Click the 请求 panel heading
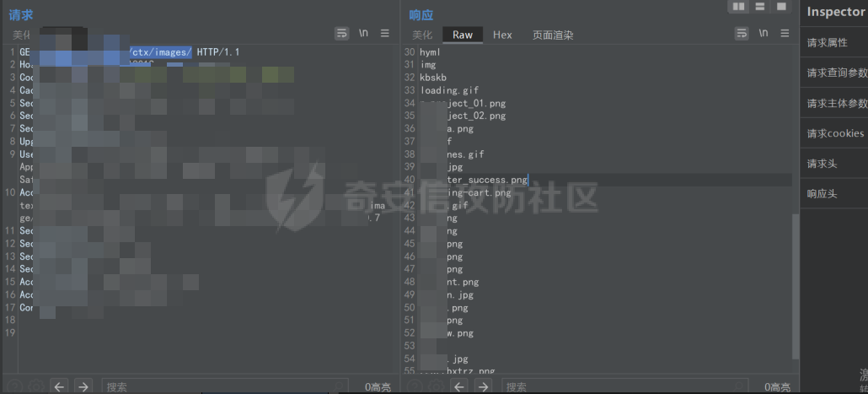 point(21,15)
